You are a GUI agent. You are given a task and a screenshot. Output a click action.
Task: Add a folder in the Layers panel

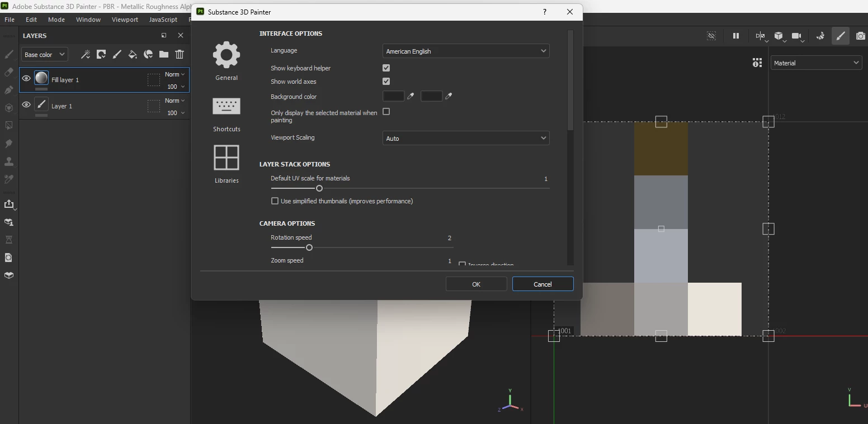coord(164,54)
